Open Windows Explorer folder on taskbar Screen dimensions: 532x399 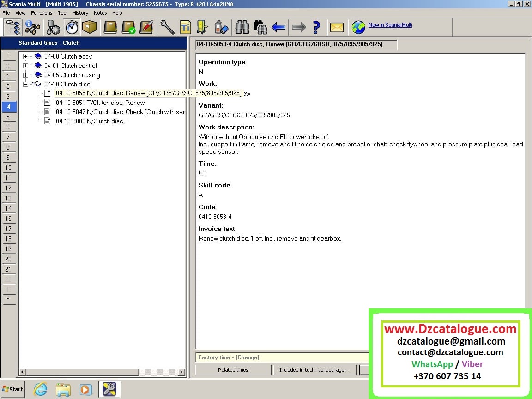click(63, 389)
